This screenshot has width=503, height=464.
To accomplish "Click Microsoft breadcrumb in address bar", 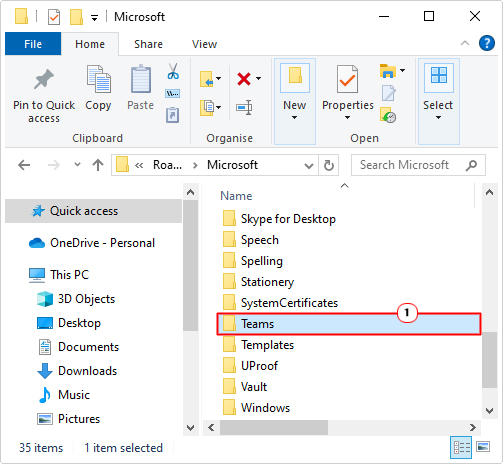I will [232, 165].
